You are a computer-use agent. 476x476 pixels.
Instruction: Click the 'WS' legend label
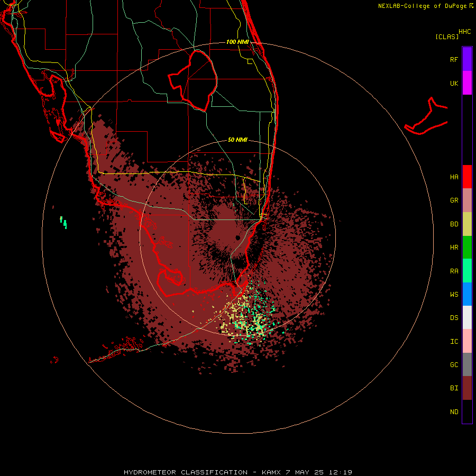click(x=454, y=295)
